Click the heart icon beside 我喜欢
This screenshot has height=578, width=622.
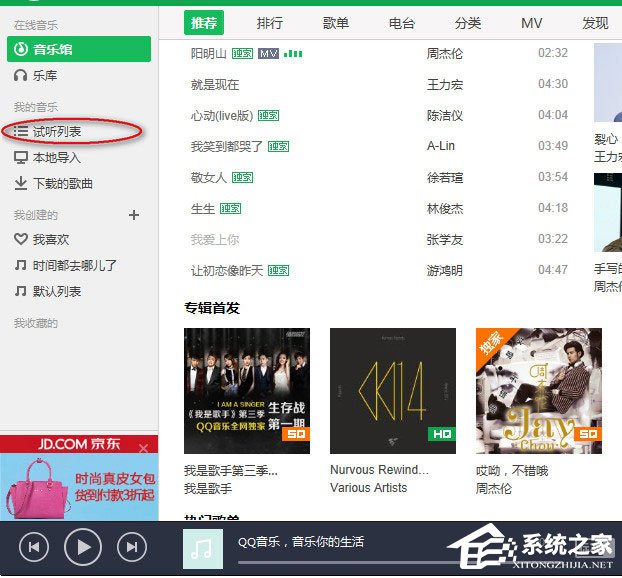(21, 239)
